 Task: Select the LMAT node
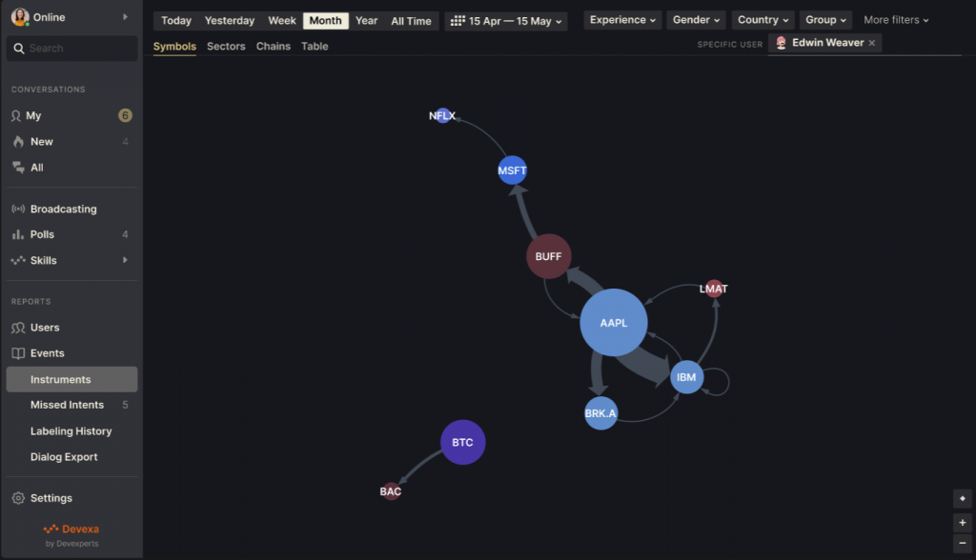(x=713, y=289)
